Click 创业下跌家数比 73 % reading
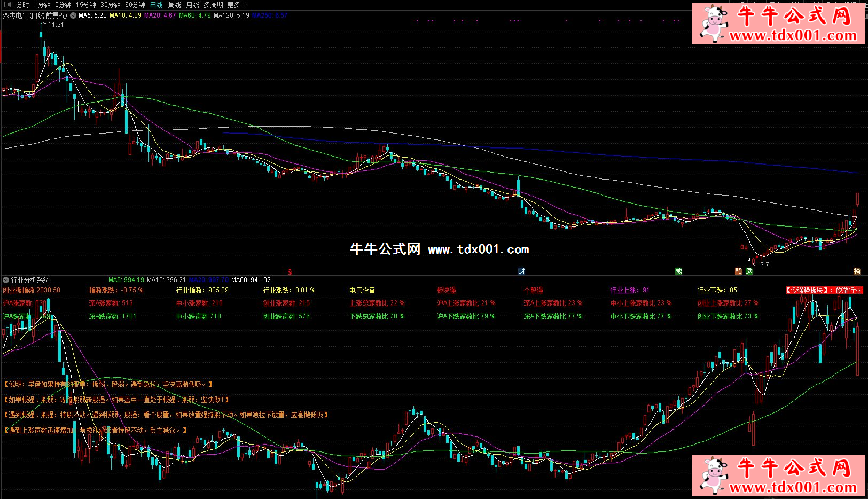868x499 pixels. click(x=728, y=316)
